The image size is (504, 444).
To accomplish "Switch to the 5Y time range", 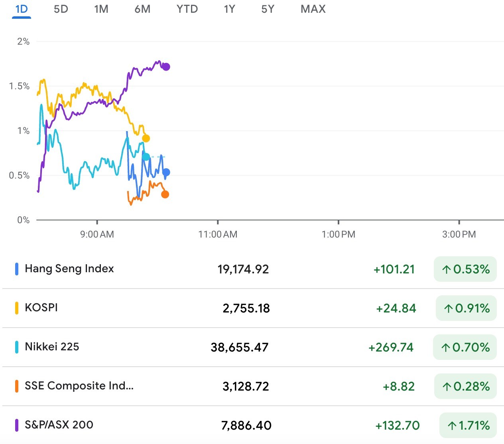I will 268,9.
